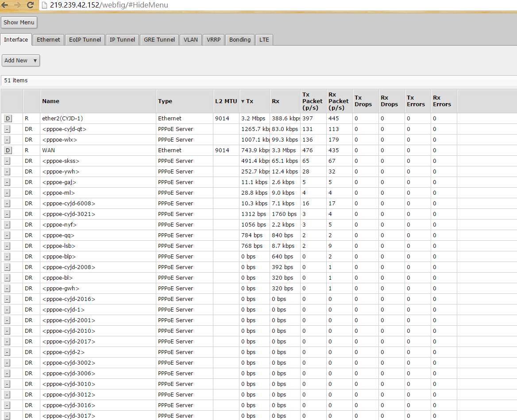Sort table by Rx column header

[285, 101]
